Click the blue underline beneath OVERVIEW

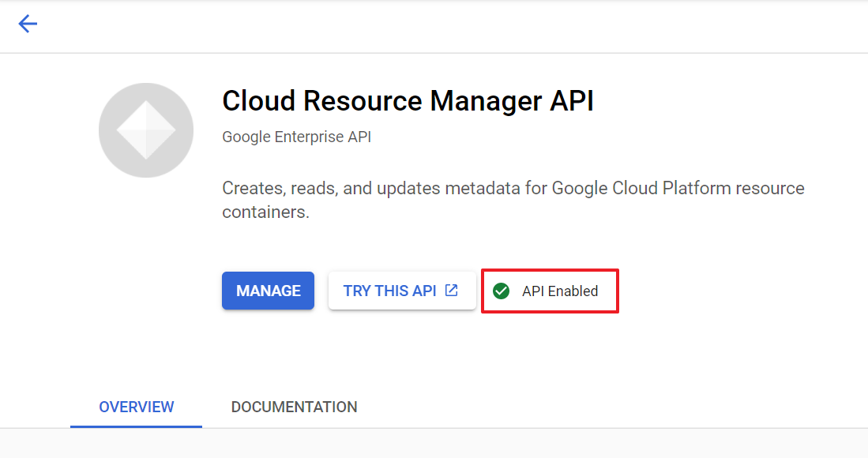[x=136, y=426]
